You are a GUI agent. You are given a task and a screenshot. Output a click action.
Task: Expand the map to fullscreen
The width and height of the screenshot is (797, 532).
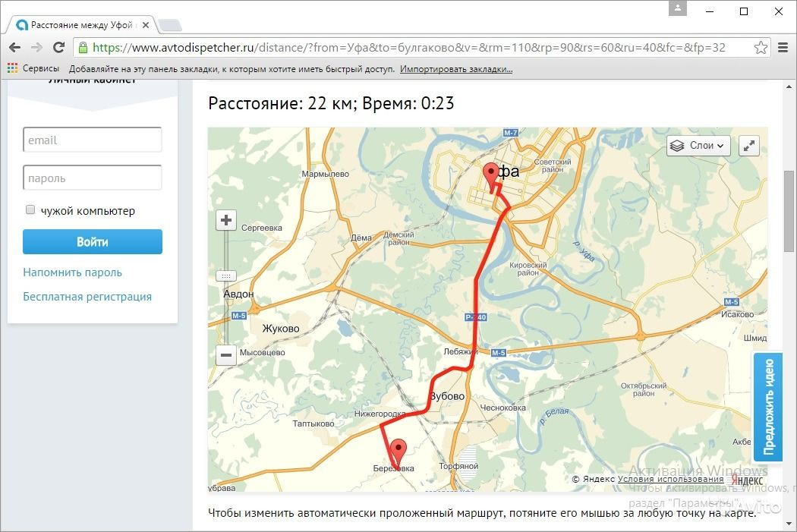[x=748, y=146]
